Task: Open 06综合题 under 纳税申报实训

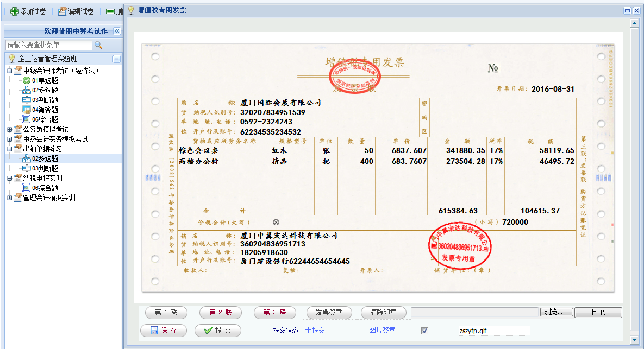Action: click(x=45, y=188)
